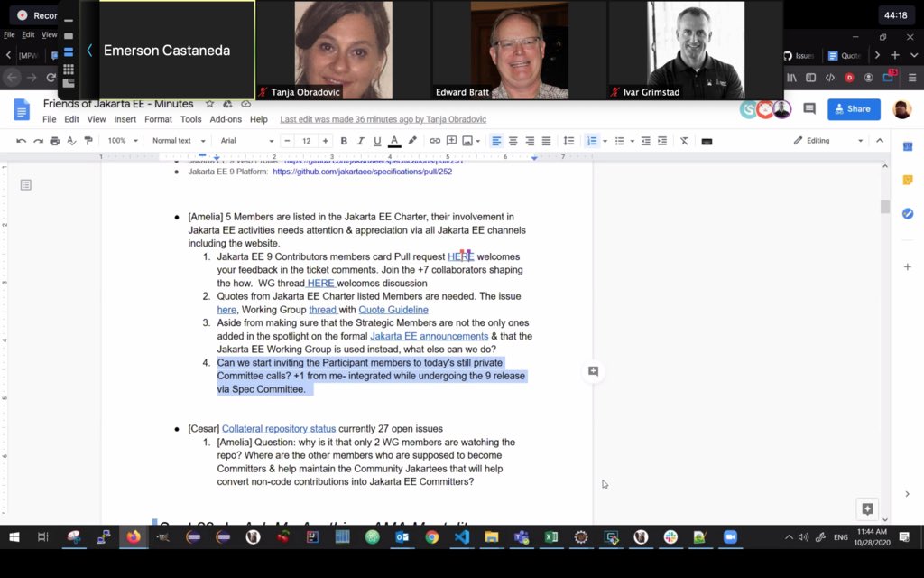Open bulleted list style dropdown arrow

point(633,141)
